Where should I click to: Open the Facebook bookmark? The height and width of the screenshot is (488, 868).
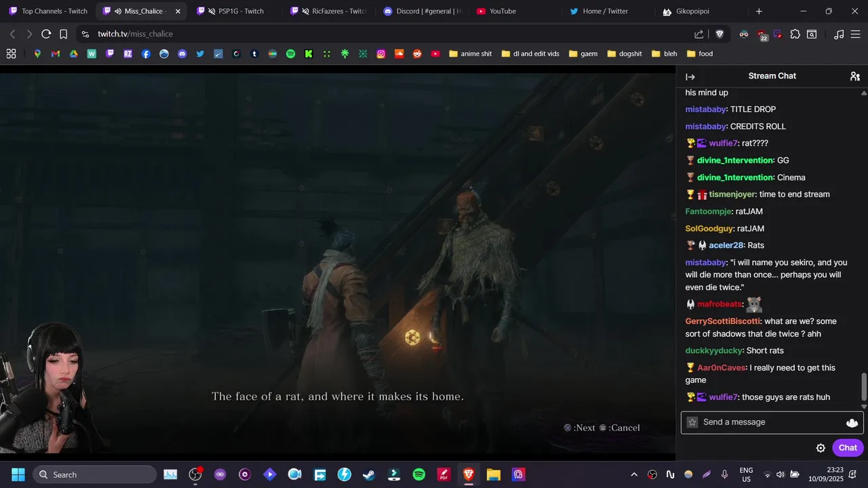(146, 54)
